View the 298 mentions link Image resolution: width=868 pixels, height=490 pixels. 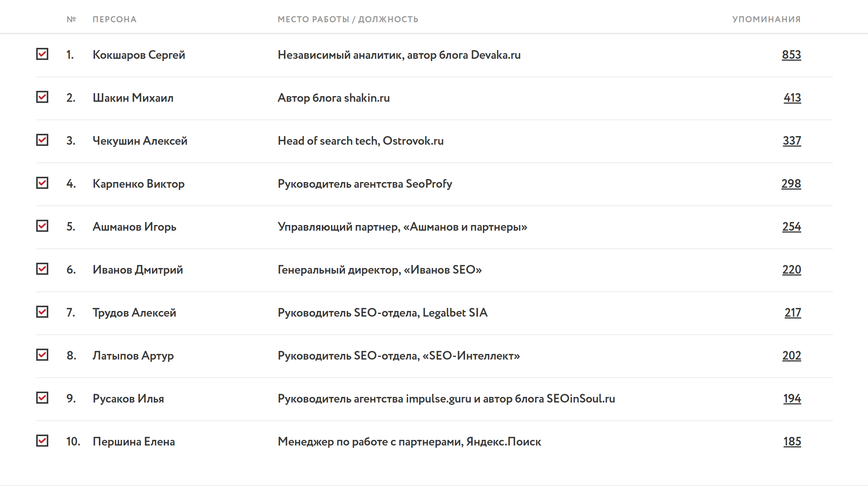[791, 184]
